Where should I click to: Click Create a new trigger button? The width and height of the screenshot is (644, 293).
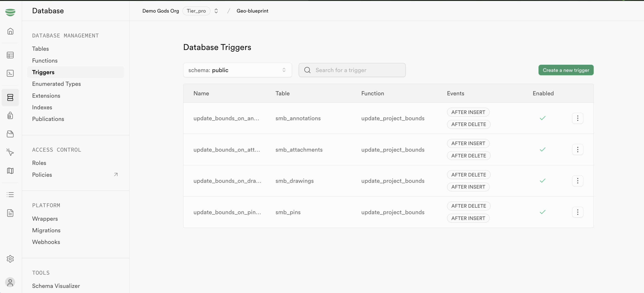click(x=566, y=70)
